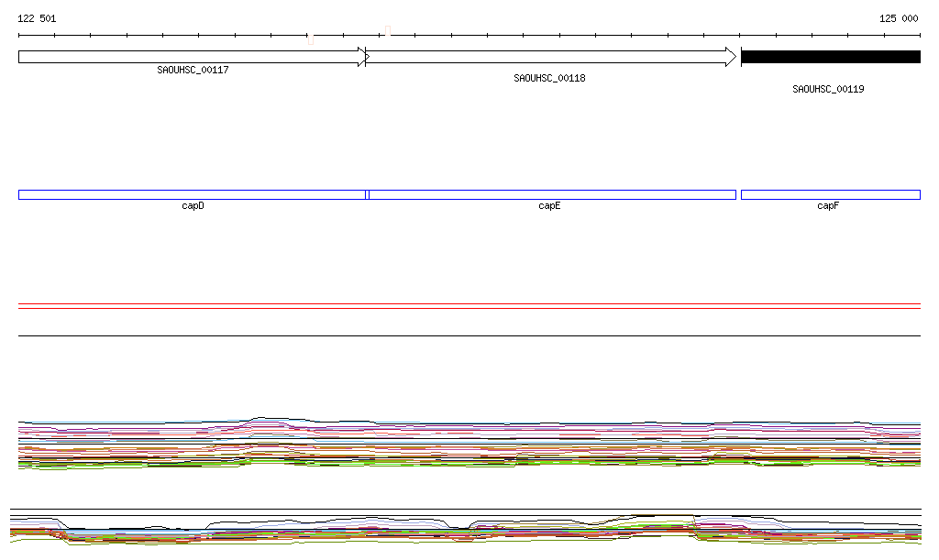Image resolution: width=939 pixels, height=560 pixels.
Task: Click the black SAOUHSC_00119 gene block
Action: point(830,57)
